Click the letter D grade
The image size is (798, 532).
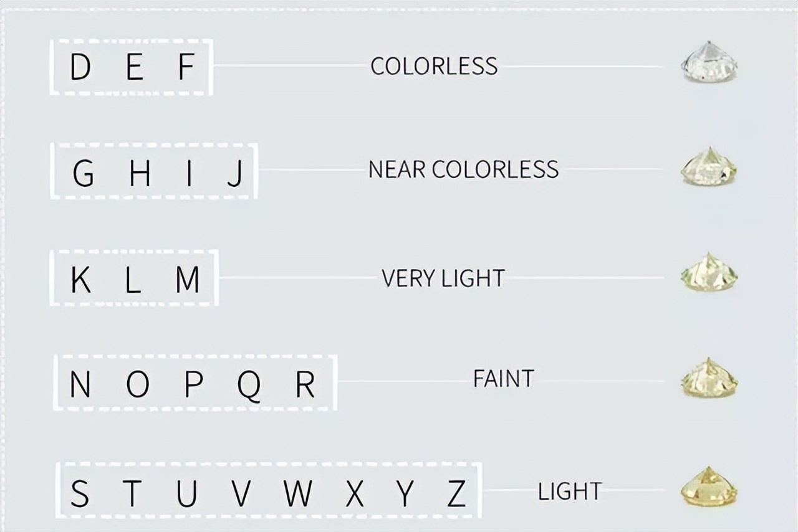(80, 67)
